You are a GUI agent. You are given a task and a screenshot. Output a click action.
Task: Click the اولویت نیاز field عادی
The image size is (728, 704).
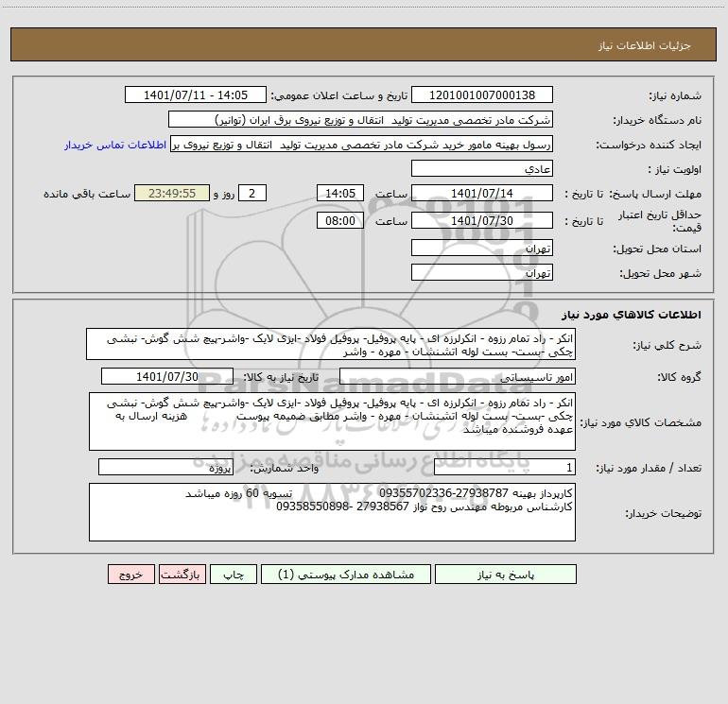[x=482, y=169]
